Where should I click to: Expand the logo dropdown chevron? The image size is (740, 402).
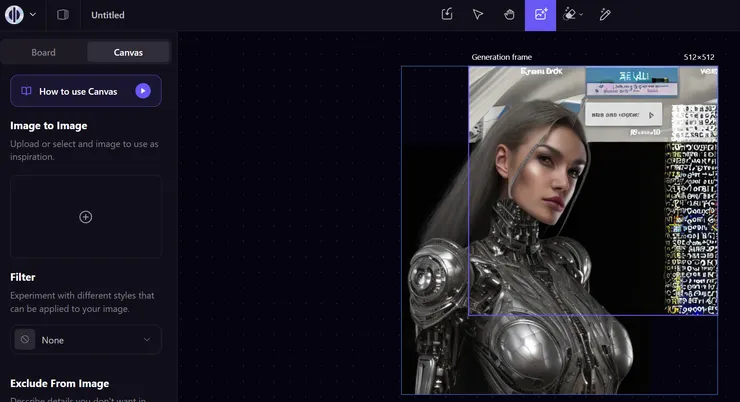click(33, 15)
